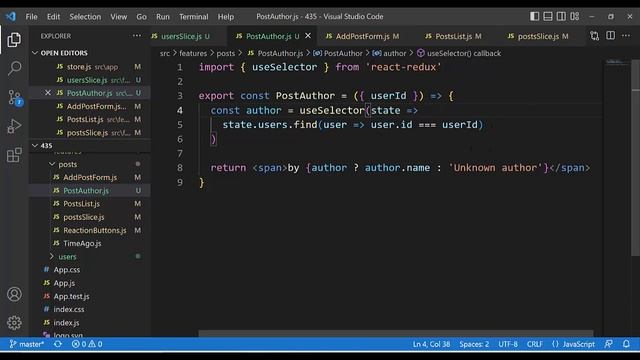Image resolution: width=640 pixels, height=360 pixels.
Task: Open the Run and Debug view
Action: 14,127
